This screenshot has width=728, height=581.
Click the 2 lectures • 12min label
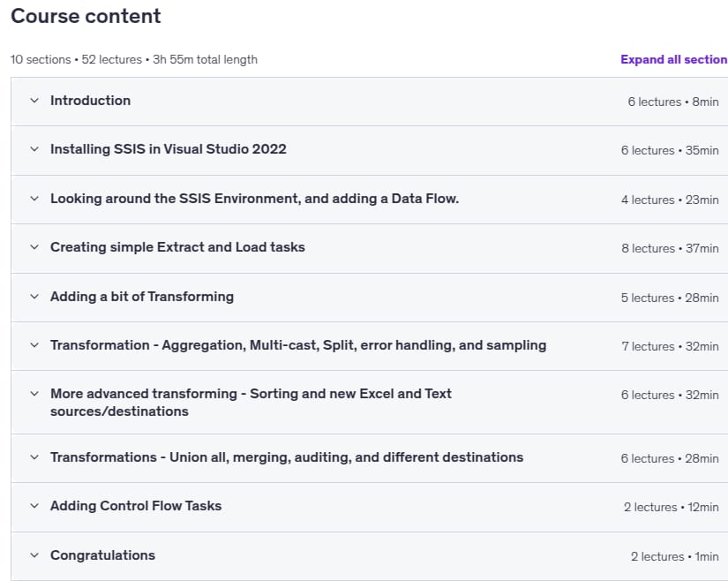coord(672,507)
